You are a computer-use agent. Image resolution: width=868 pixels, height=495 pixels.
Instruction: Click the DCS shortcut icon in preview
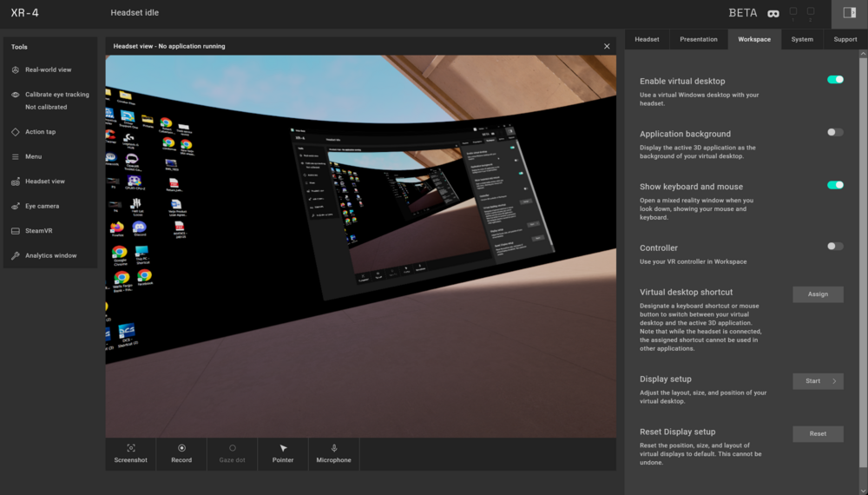127,333
